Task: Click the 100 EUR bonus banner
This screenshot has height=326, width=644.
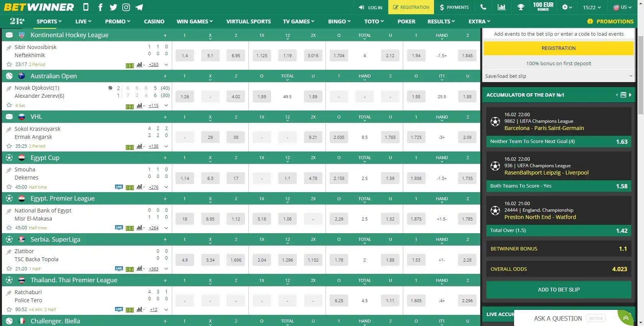Action: click(x=543, y=7)
